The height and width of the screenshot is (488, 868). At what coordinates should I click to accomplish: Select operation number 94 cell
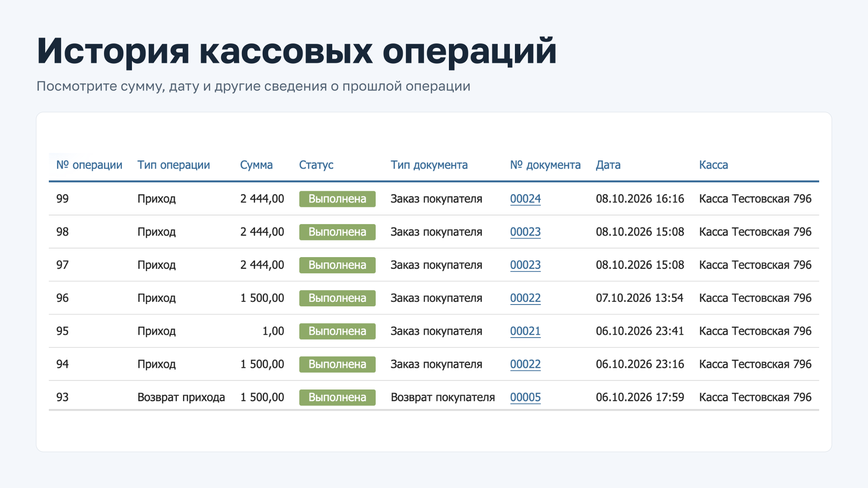pyautogui.click(x=62, y=364)
